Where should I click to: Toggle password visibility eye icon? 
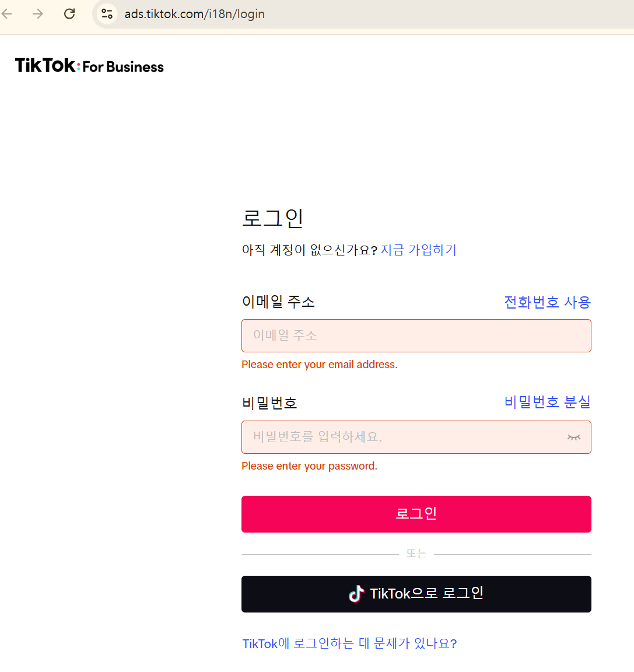[x=573, y=437]
